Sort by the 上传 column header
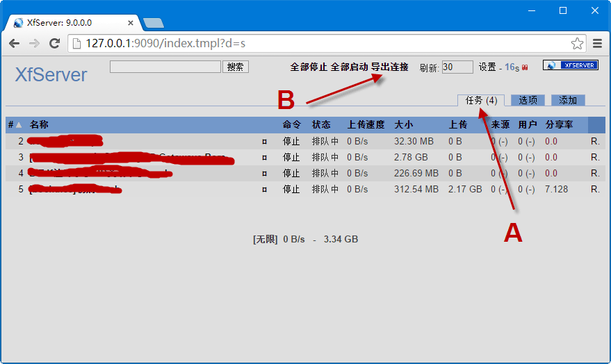The height and width of the screenshot is (364, 611). (458, 124)
